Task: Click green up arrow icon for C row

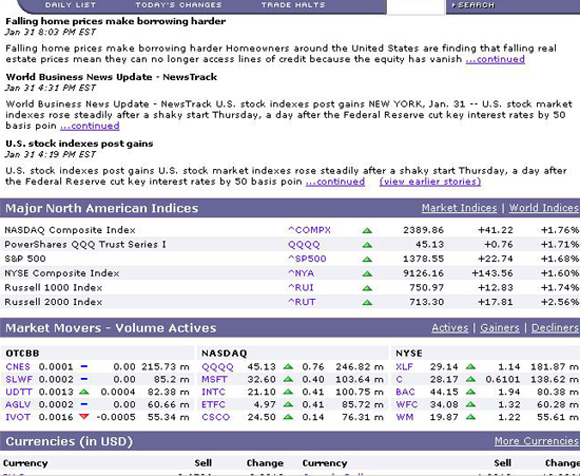Action: pos(471,379)
